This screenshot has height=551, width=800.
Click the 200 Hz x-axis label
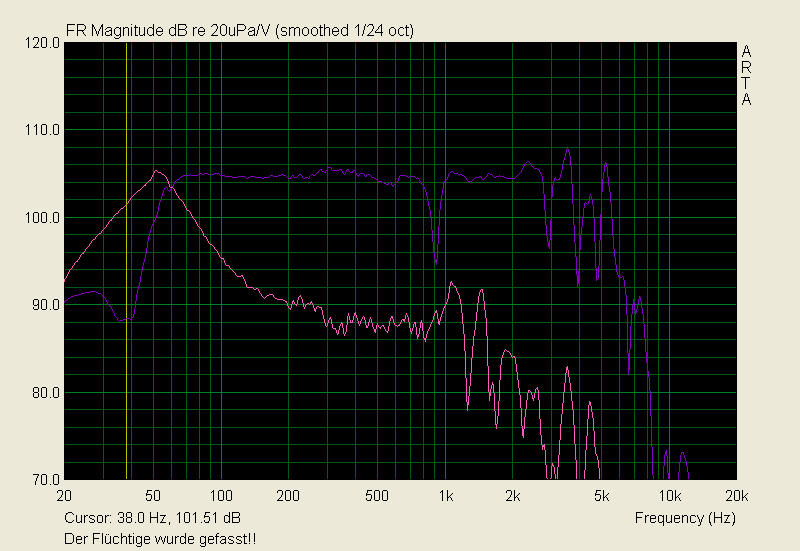click(x=288, y=496)
